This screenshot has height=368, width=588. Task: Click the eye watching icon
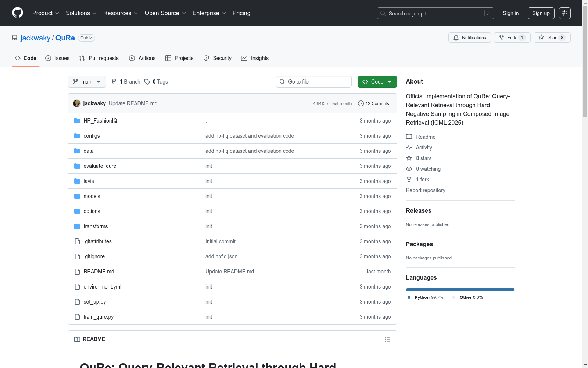point(409,169)
